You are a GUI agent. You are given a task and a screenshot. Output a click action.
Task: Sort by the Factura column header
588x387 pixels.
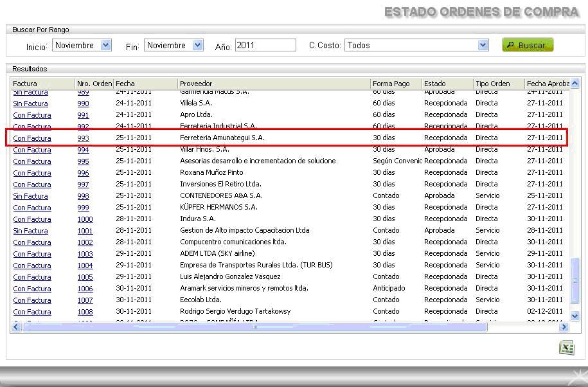point(25,84)
